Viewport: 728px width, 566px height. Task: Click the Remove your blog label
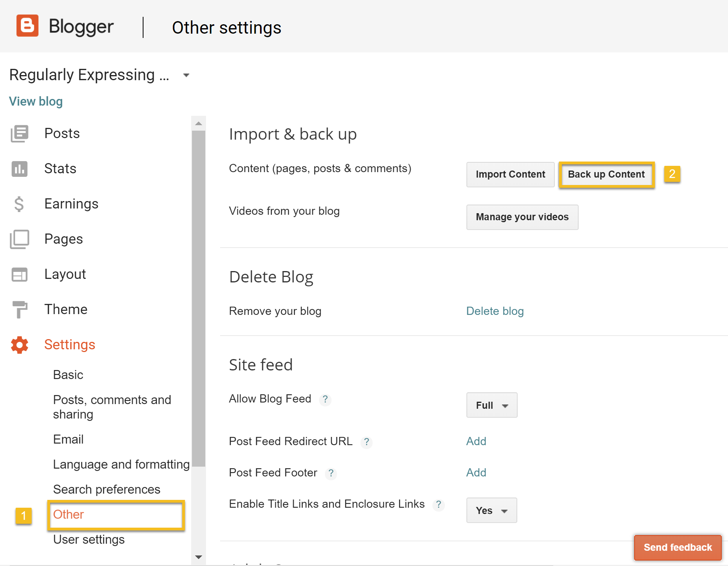coord(275,311)
